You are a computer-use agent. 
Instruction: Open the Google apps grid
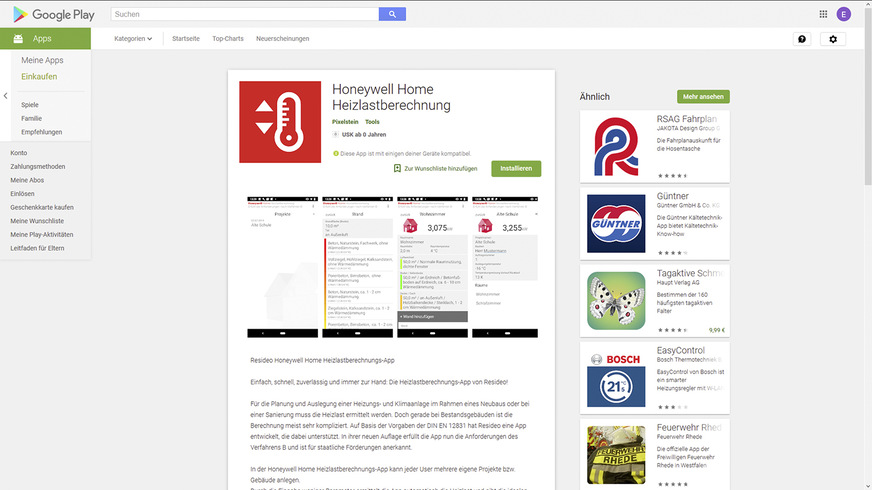pos(823,14)
